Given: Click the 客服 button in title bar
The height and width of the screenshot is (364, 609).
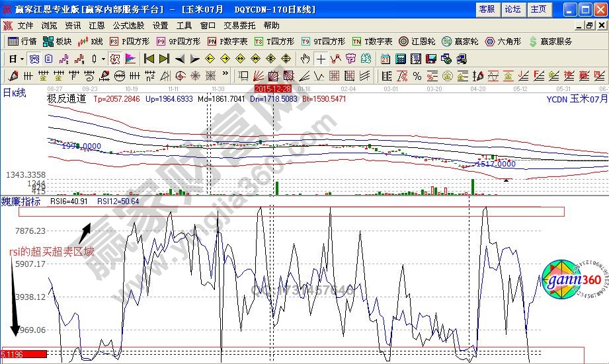Looking at the screenshot, I should point(487,9).
